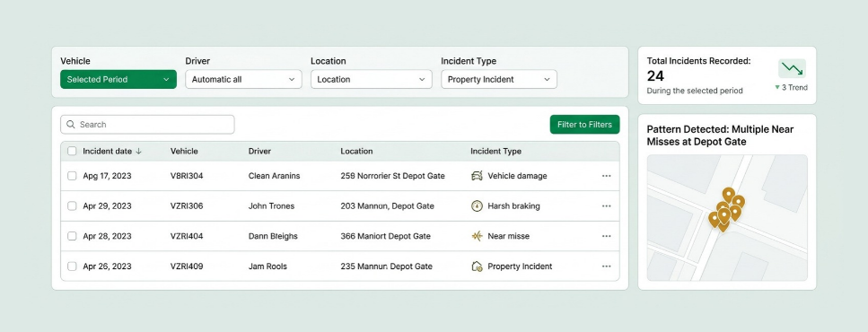
Task: Open the Selected Period dropdown
Action: pos(118,79)
